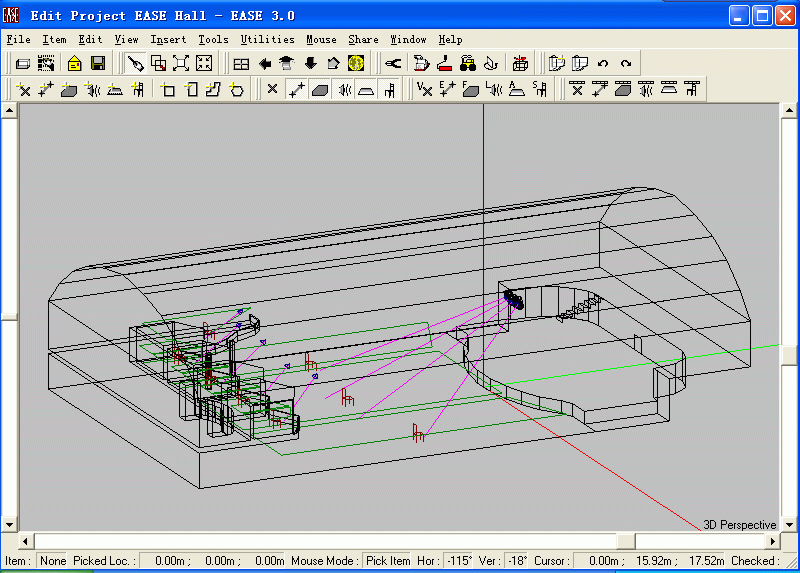Click the right vertical scrollbar up arrow
Viewport: 800px width, 573px height.
(790, 112)
